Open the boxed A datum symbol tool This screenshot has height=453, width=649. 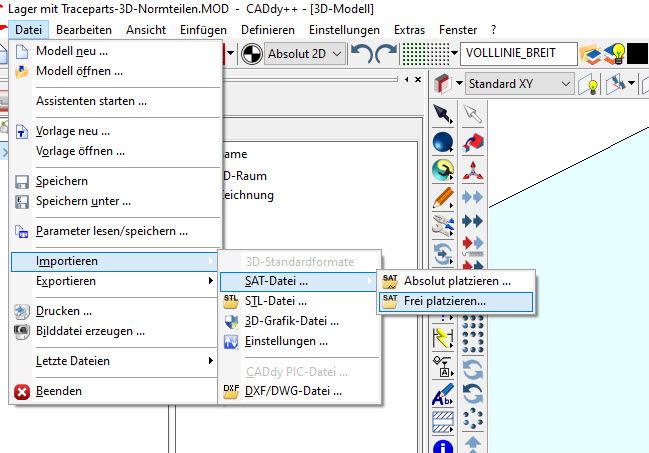tap(443, 366)
